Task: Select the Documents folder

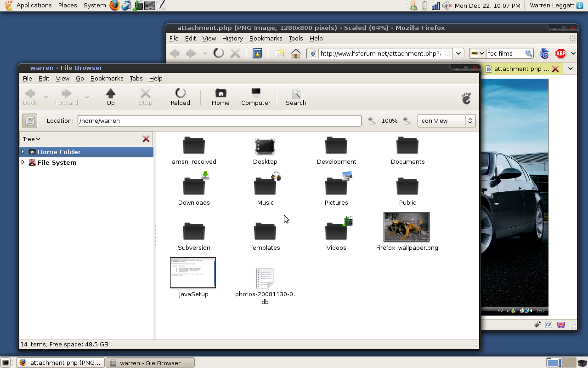Action: tap(407, 150)
